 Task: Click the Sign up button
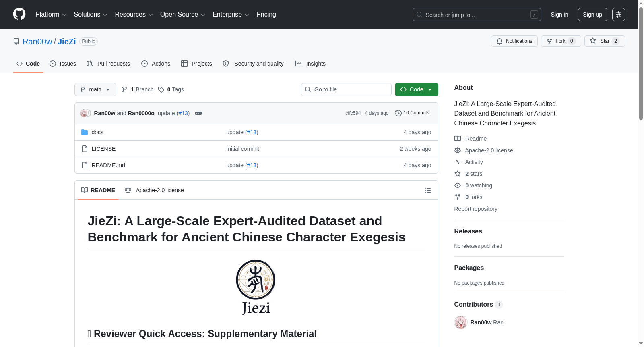(x=592, y=15)
